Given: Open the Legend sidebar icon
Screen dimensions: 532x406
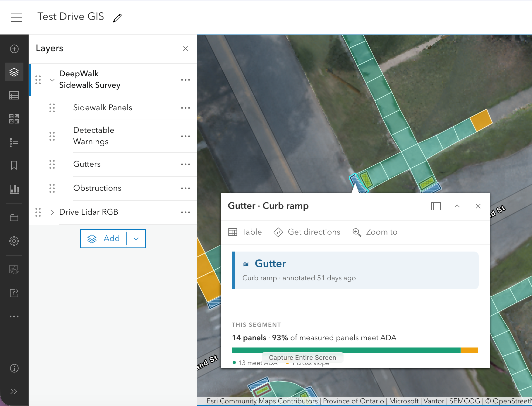Looking at the screenshot, I should point(14,142).
